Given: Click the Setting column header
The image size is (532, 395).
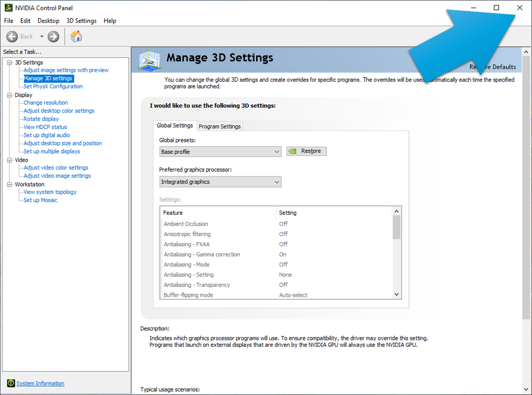Looking at the screenshot, I should 334,213.
